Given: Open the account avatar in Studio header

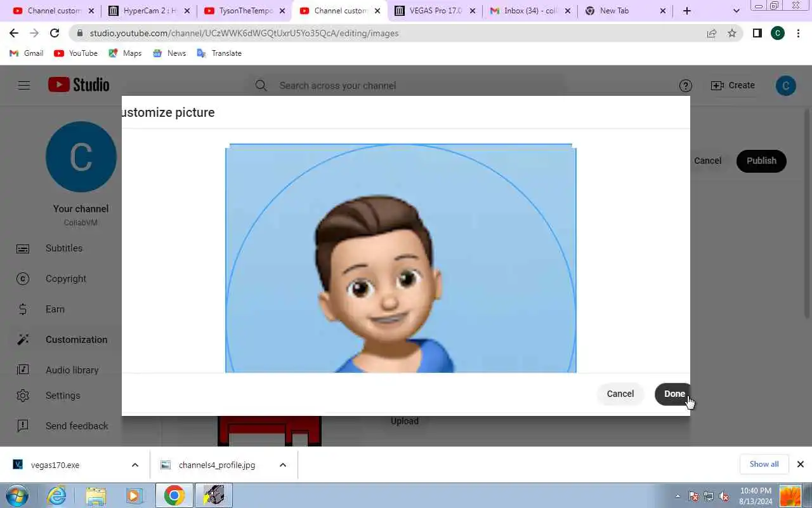Looking at the screenshot, I should coord(785,86).
